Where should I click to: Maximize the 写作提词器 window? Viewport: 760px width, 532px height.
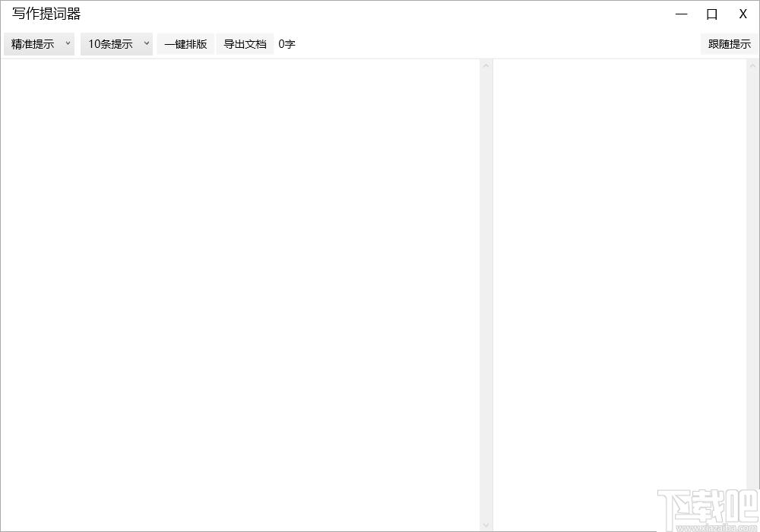pyautogui.click(x=711, y=14)
